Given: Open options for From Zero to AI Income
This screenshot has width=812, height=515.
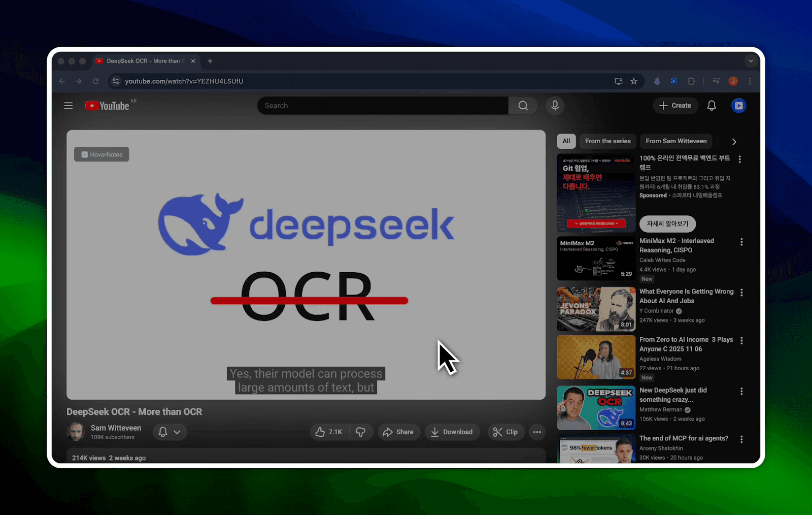Looking at the screenshot, I should pyautogui.click(x=741, y=341).
